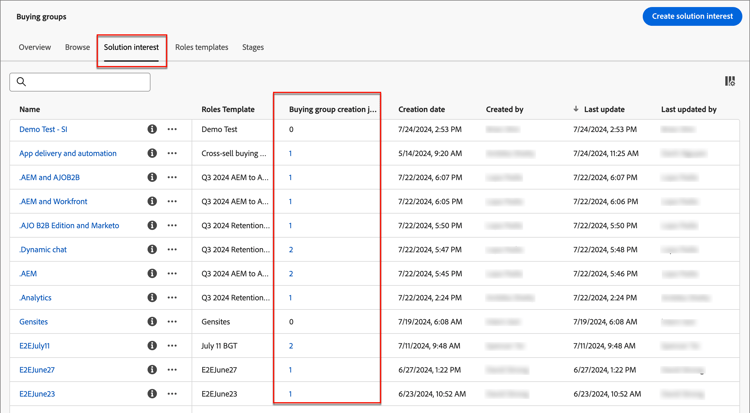
Task: Open more actions for Gensites
Action: point(172,322)
